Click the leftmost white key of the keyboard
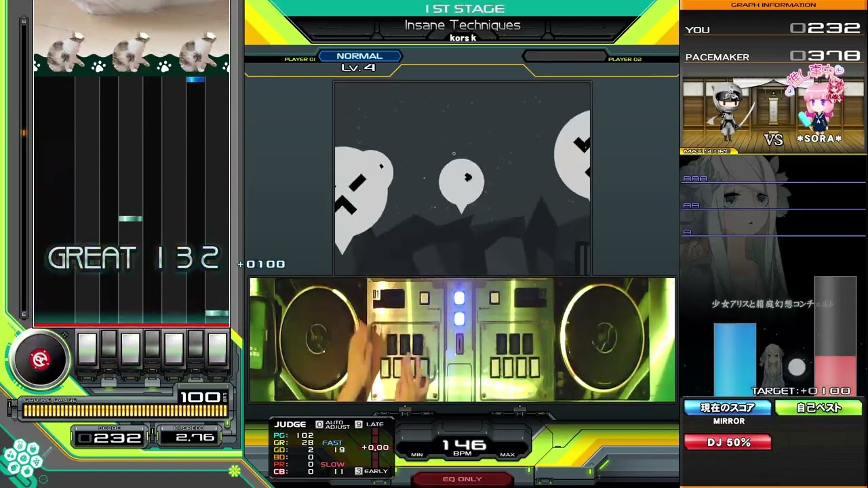This screenshot has width=868, height=488. (87, 349)
